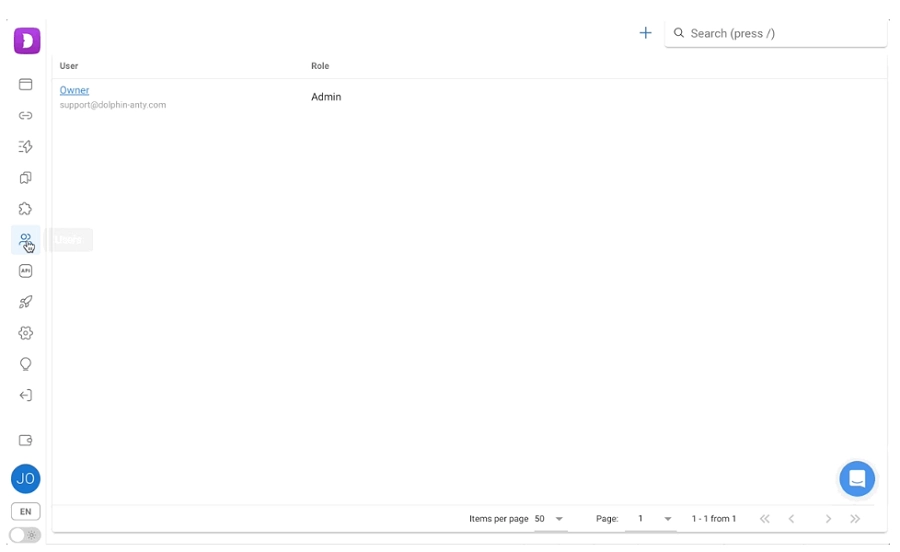Click the Dolphin Anty logo

(26, 41)
